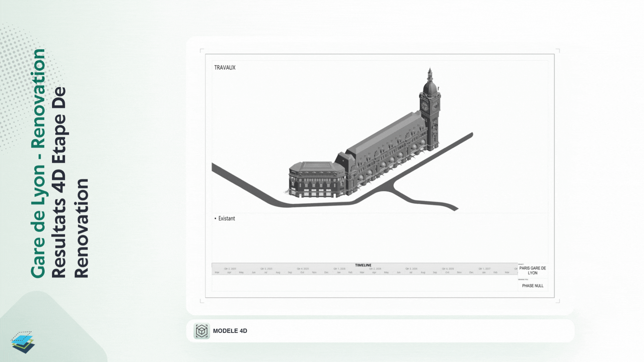Click the TRAVAUX heading in the viewer
The image size is (644, 362).
tap(225, 67)
